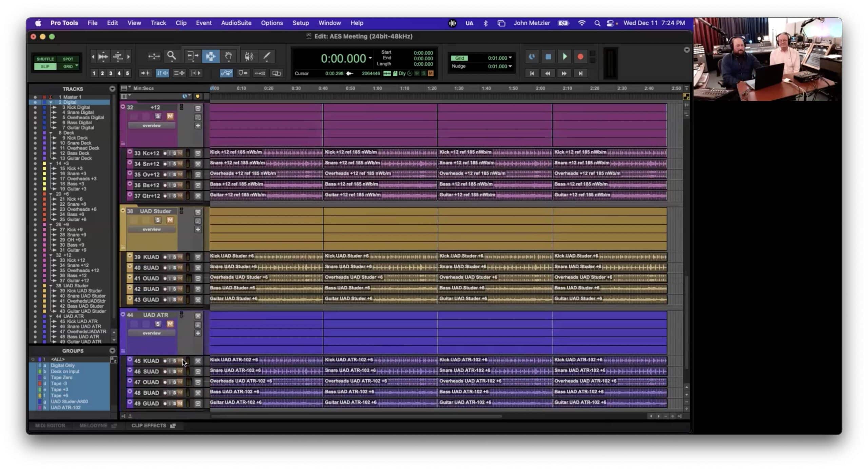Open the AudioSuite menu
Image resolution: width=868 pixels, height=469 pixels.
236,23
